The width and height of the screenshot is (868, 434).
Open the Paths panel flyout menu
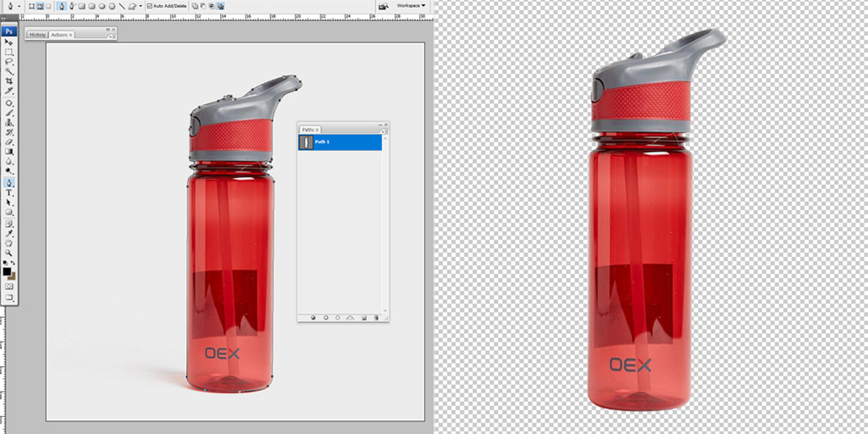385,131
